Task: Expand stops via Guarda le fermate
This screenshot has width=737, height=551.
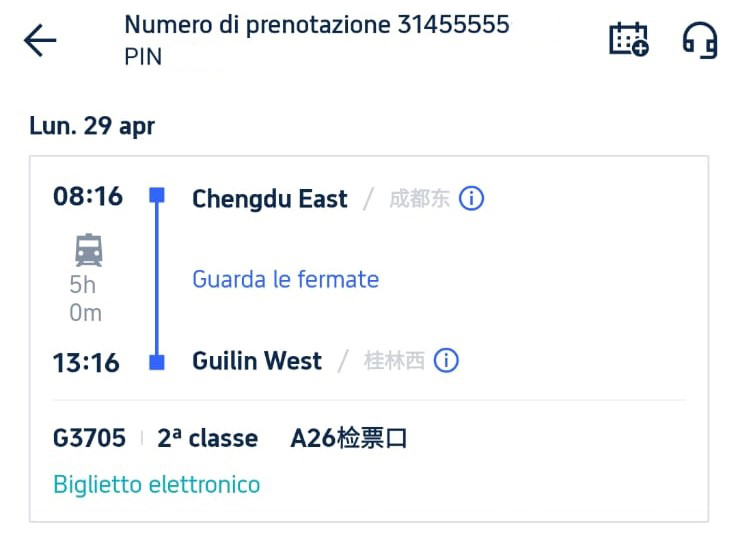Action: click(x=285, y=279)
